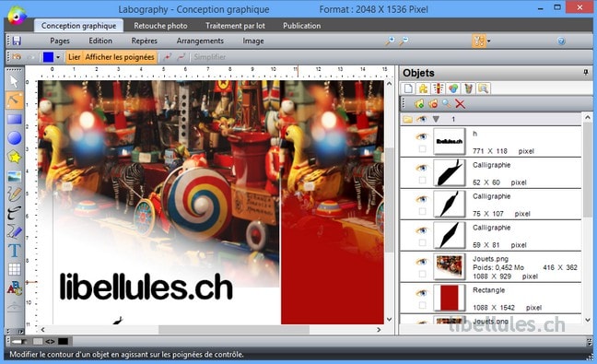This screenshot has width=597, height=364.
Task: Hide the Rectangle layer with eye icon
Action: coord(421,293)
